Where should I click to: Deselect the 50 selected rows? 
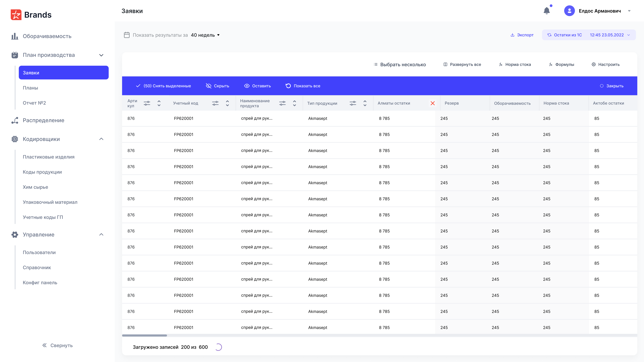163,86
